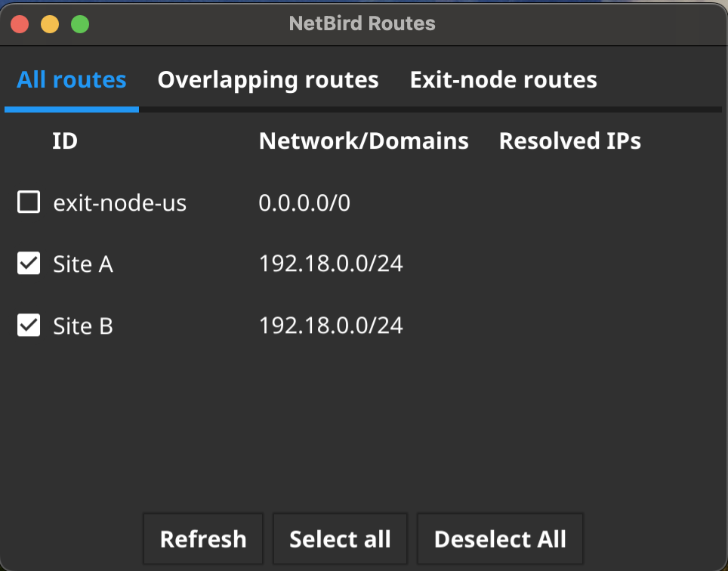Click the exit-node-us route name
This screenshot has height=571, width=728.
tap(119, 203)
